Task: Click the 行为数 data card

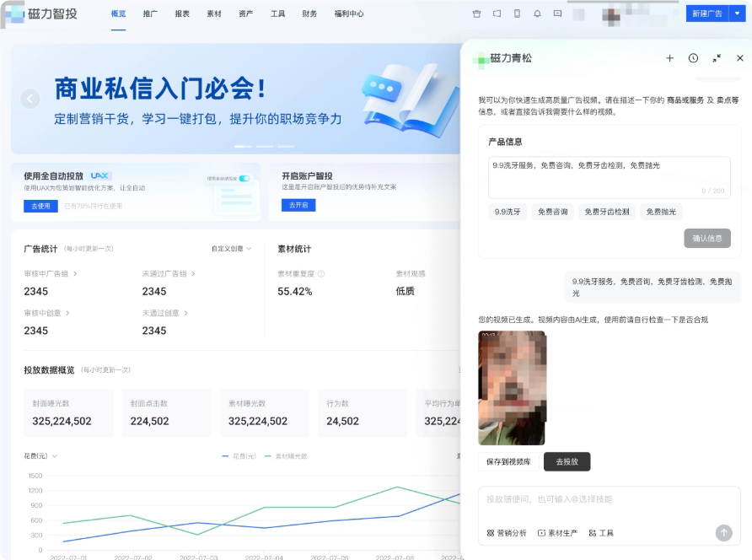Action: click(x=363, y=412)
